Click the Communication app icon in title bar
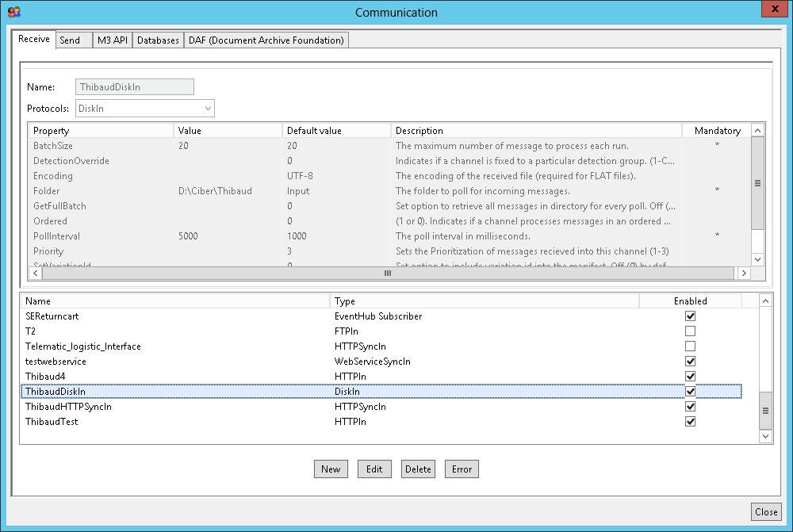 pos(13,12)
